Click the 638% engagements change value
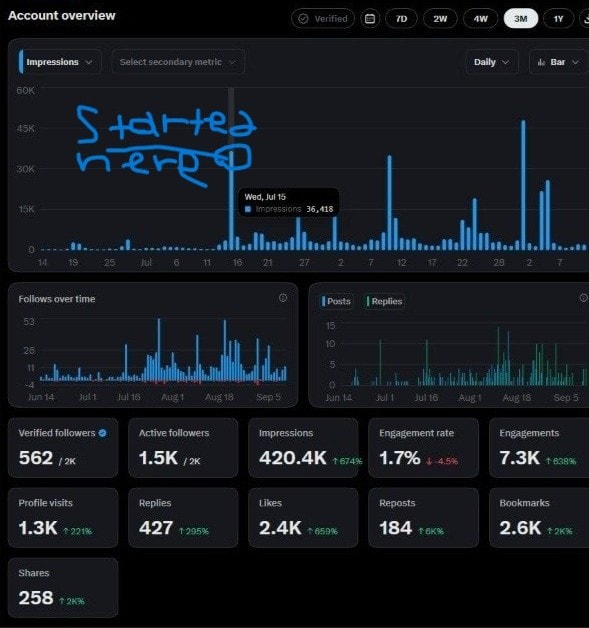The image size is (589, 628). [x=561, y=461]
